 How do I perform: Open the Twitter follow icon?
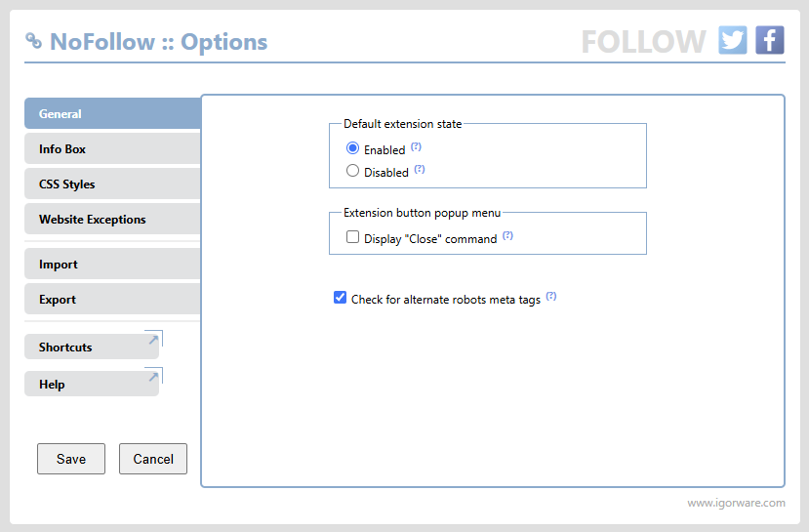click(x=733, y=40)
